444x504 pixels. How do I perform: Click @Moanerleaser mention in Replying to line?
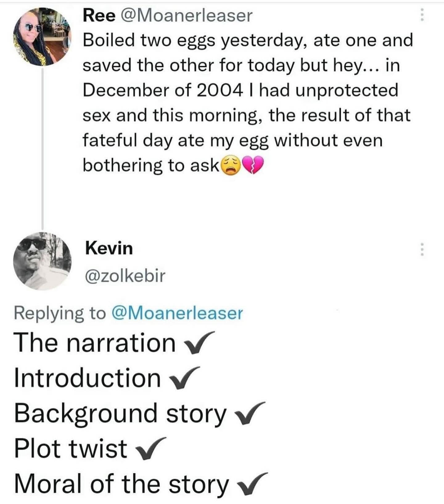tap(177, 313)
